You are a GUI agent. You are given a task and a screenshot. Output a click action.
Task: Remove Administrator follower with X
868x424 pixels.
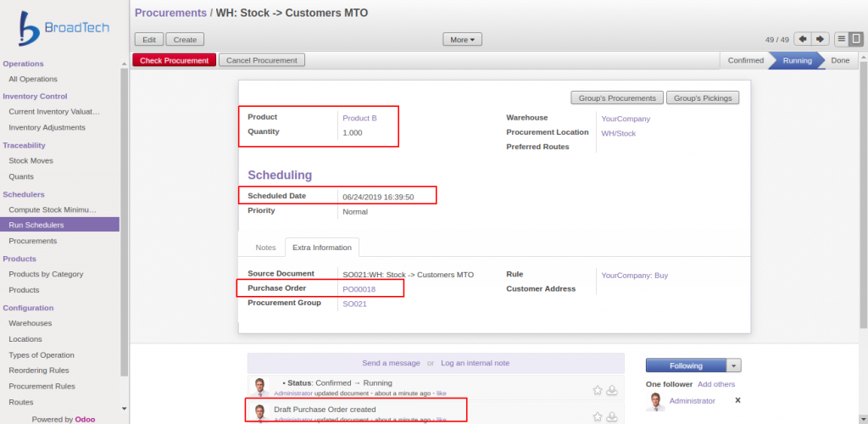click(x=737, y=400)
